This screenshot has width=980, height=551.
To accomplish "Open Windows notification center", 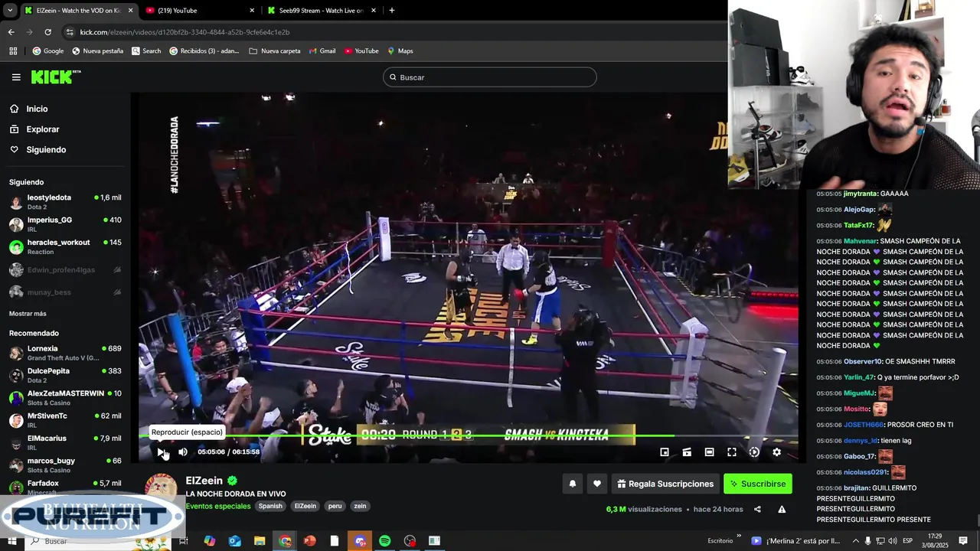I will pos(963,541).
